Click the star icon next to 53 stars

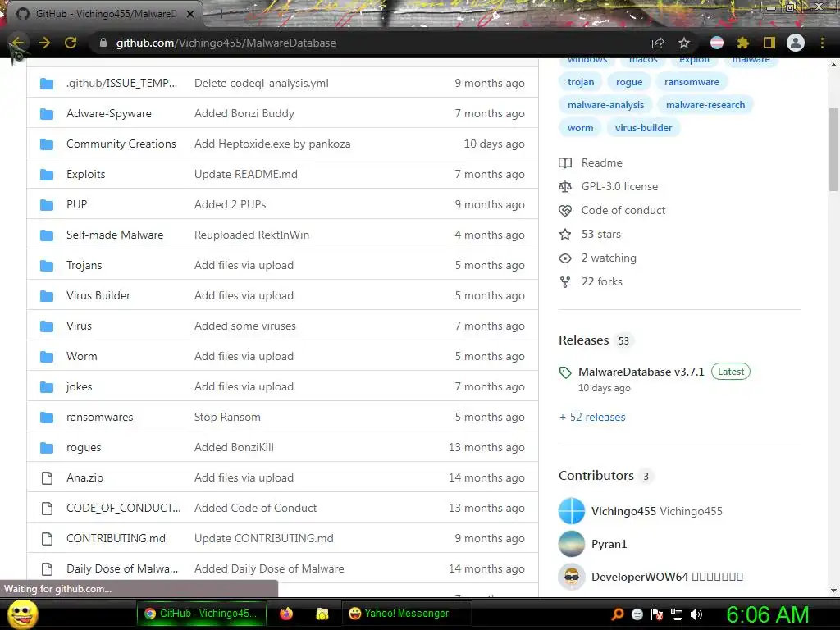(x=565, y=234)
